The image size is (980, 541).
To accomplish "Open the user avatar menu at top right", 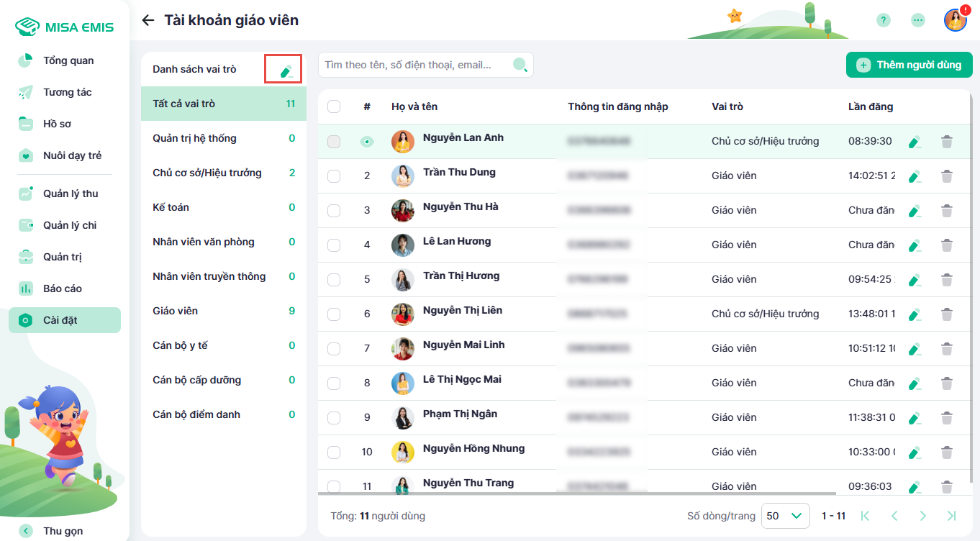I will coord(955,20).
